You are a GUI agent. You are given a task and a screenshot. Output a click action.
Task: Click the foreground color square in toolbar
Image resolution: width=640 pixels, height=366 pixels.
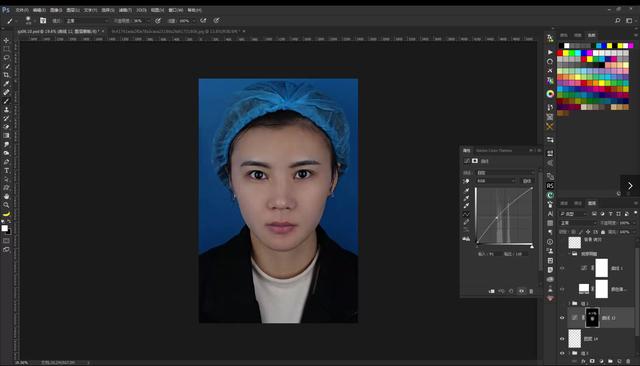pos(4,228)
